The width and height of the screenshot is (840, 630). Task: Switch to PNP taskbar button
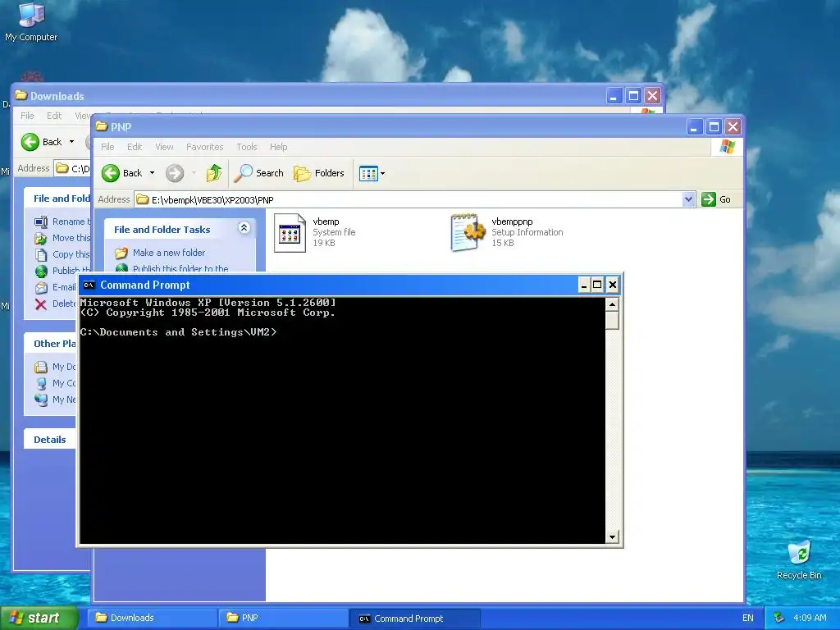click(283, 619)
